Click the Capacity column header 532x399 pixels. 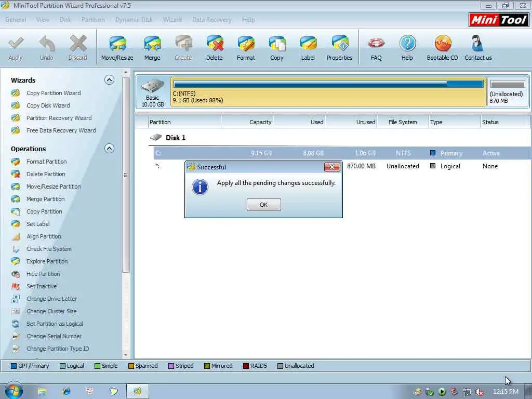pyautogui.click(x=247, y=122)
